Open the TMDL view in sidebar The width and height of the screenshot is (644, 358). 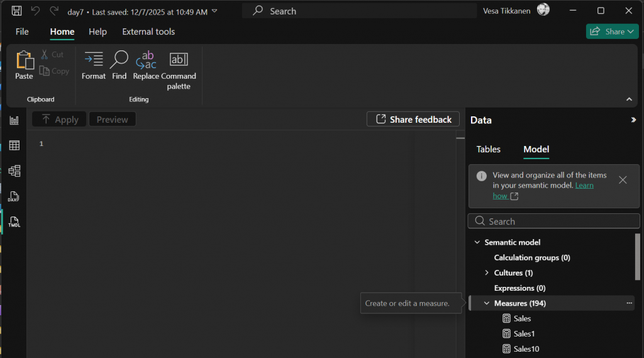click(x=14, y=221)
